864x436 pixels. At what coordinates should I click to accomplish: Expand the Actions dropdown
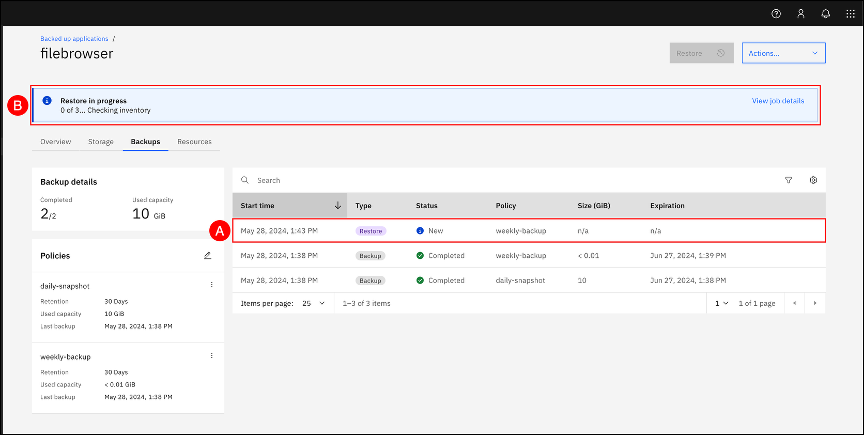783,53
